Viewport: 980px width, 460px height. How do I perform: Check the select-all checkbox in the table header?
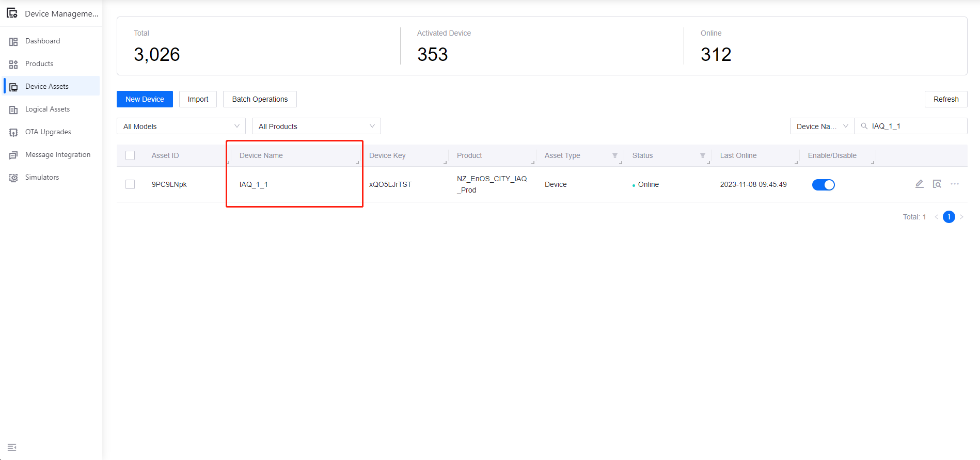pos(130,155)
